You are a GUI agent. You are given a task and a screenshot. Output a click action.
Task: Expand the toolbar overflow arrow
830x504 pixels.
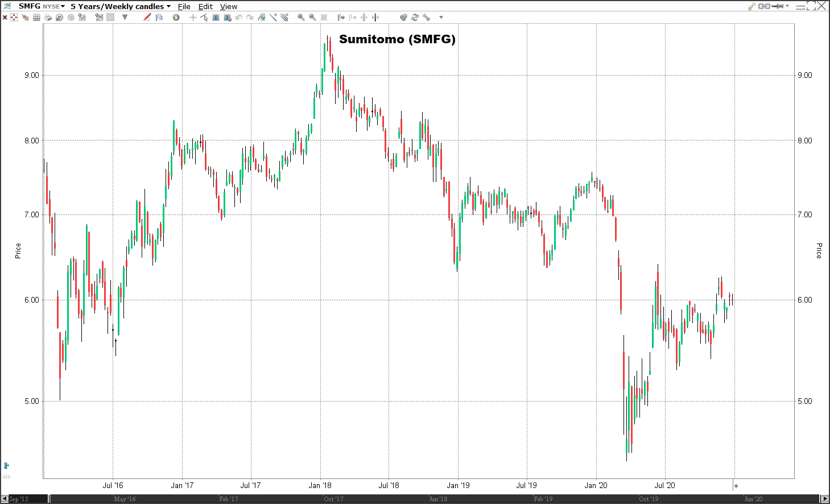pyautogui.click(x=441, y=18)
